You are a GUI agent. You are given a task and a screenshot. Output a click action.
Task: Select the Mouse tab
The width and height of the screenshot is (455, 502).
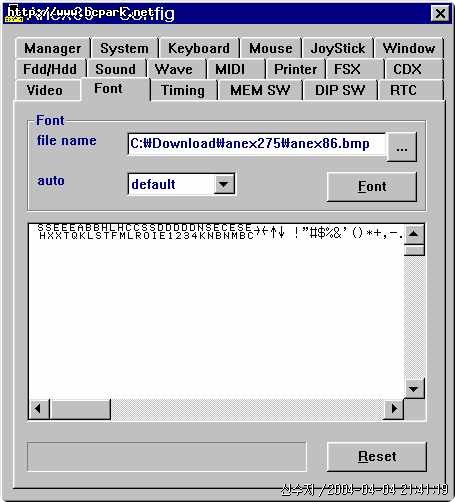pos(271,48)
